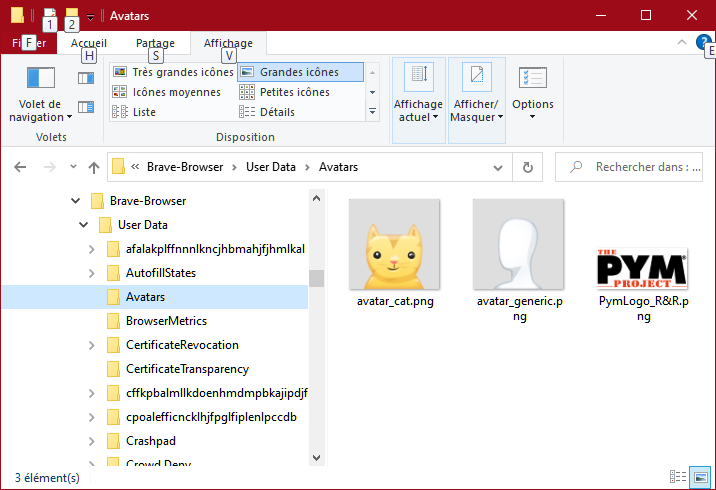Expand the AutofillStates folder
The image size is (716, 490).
pos(92,273)
